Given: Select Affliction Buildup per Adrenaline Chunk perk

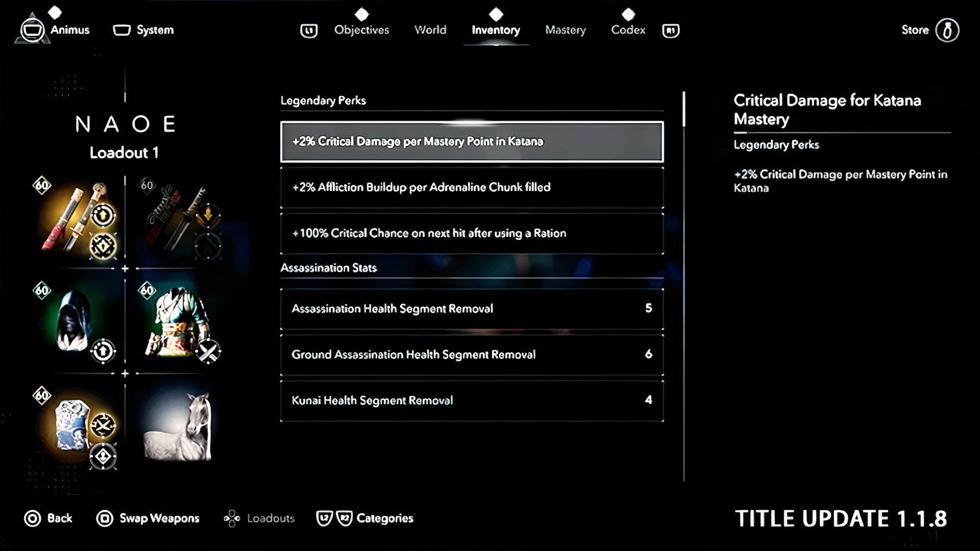Looking at the screenshot, I should 472,187.
